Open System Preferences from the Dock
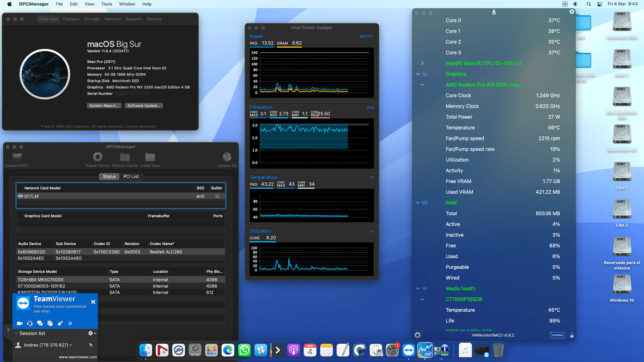Viewport: 644px width, 362px height. coord(392,351)
